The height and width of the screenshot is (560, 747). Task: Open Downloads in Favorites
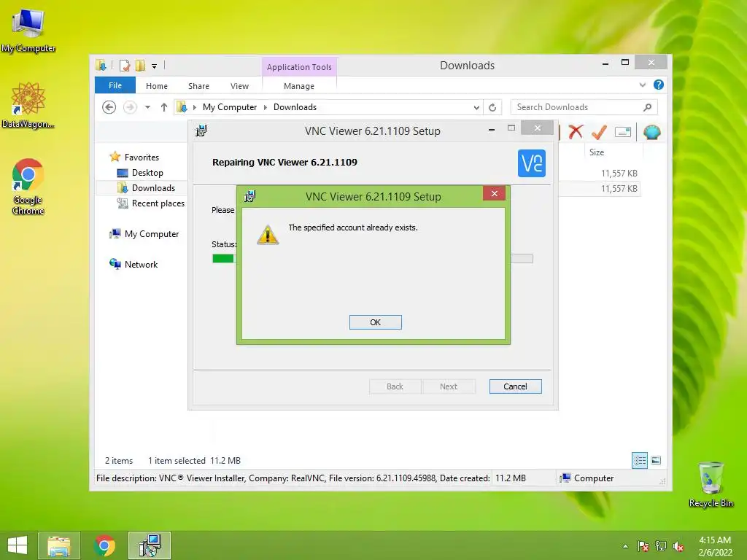pos(153,188)
